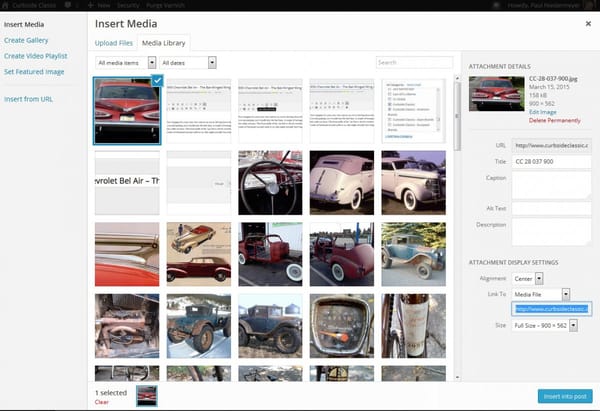Screen dimensions: 600x411
Task: Choose Set Featured Image in the sidebar
Action: (34, 72)
